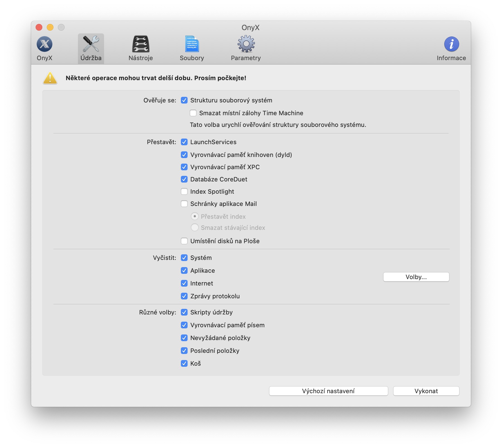Open the Soubory document icon
502x448 pixels.
pos(192,44)
